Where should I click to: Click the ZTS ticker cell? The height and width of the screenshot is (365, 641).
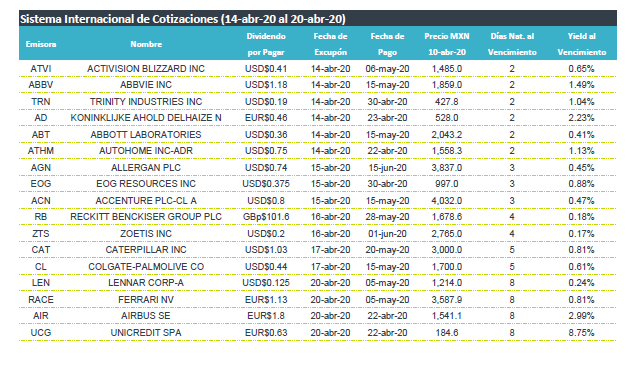pos(41,234)
